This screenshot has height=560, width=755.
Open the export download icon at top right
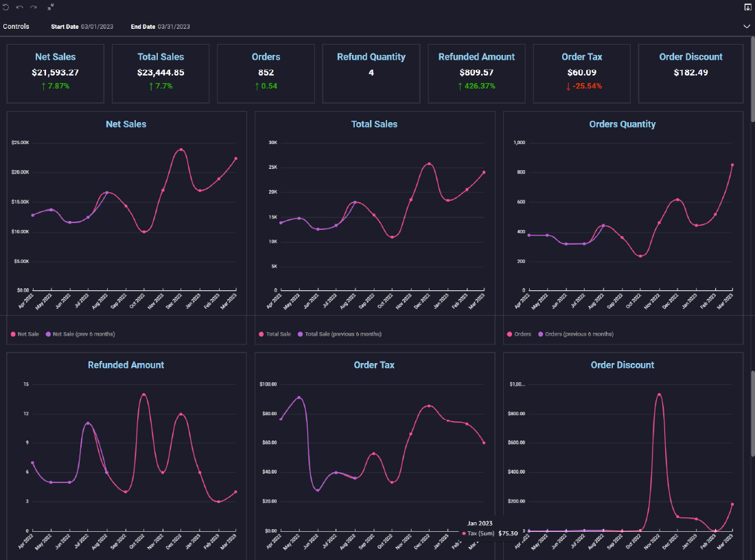tap(747, 7)
